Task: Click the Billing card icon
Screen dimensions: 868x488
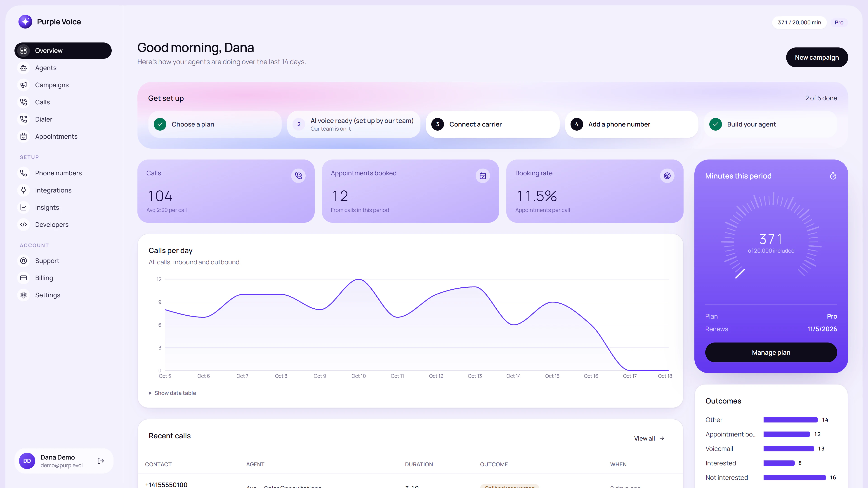Action: 24,278
